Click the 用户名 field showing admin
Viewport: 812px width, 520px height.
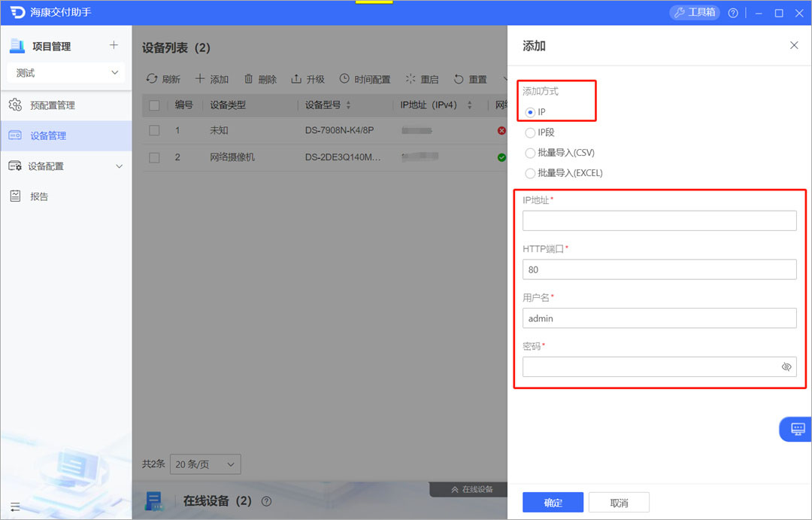[x=659, y=318]
